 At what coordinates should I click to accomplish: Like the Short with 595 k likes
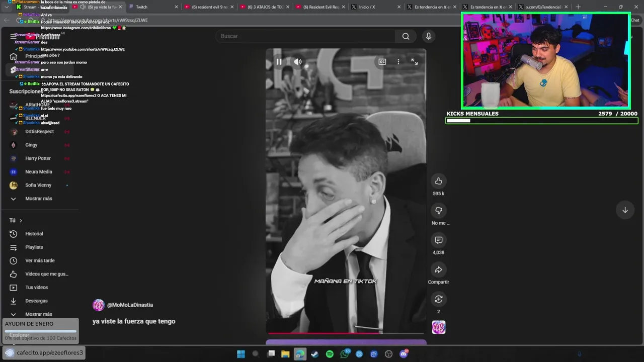pos(439,181)
